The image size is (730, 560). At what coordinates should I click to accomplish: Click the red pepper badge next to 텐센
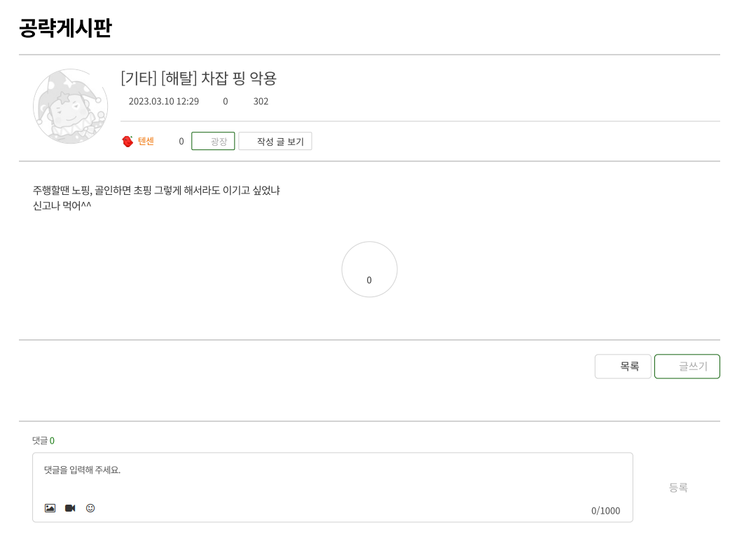pos(127,140)
